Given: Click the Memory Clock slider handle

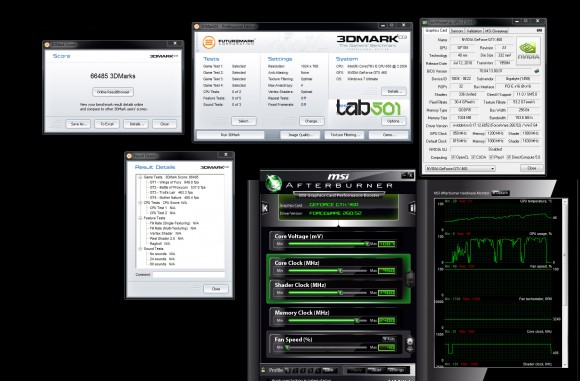Looking at the screenshot, I should 357,320.
